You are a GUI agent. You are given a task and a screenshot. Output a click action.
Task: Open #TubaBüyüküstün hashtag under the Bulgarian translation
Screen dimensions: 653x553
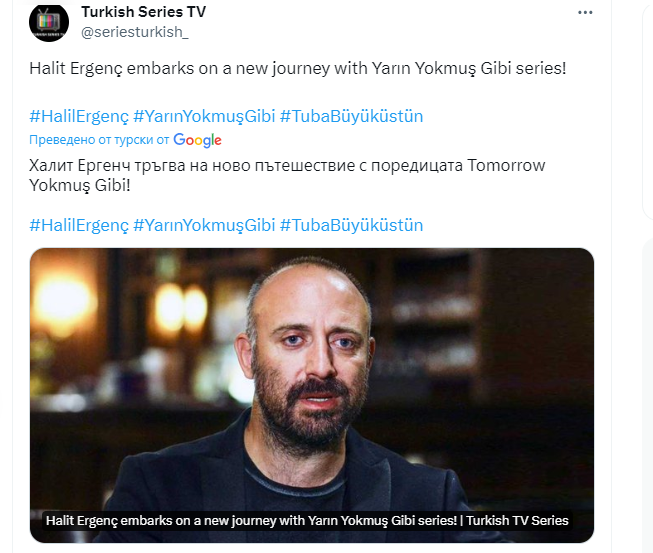click(x=351, y=224)
